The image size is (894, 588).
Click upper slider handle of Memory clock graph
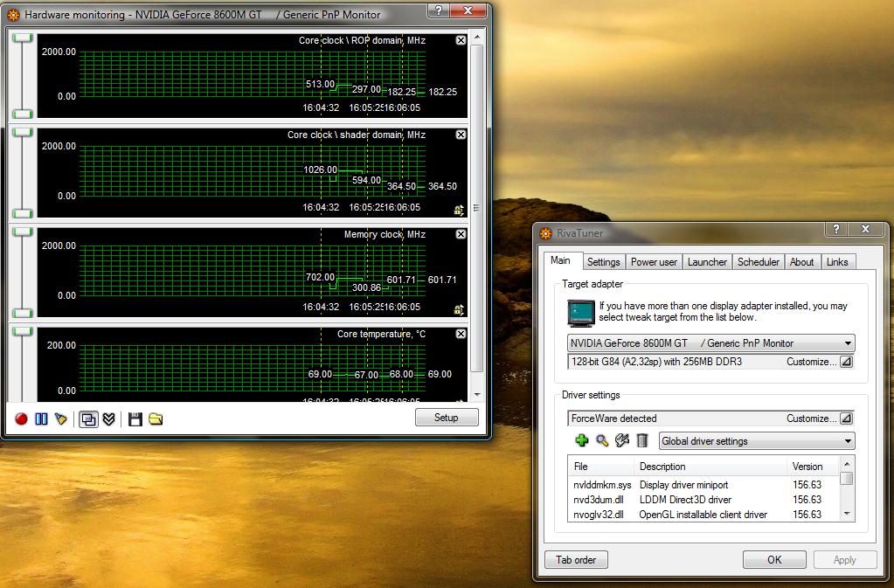[x=22, y=232]
